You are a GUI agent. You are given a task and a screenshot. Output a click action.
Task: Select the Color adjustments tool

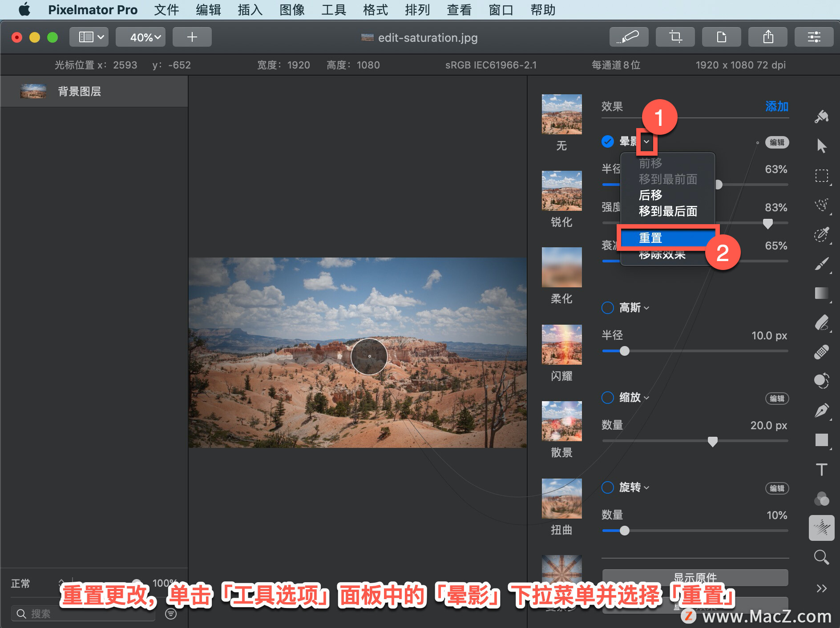(x=821, y=381)
